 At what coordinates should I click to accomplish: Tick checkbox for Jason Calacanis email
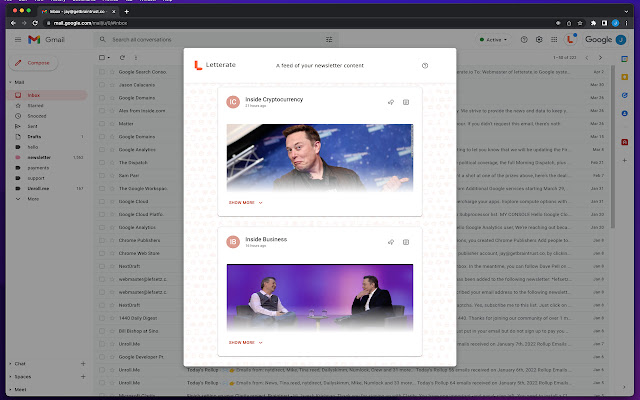(x=102, y=85)
